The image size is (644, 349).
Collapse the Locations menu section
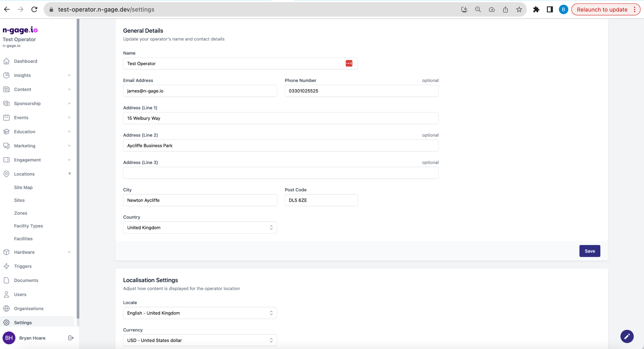[x=69, y=174]
